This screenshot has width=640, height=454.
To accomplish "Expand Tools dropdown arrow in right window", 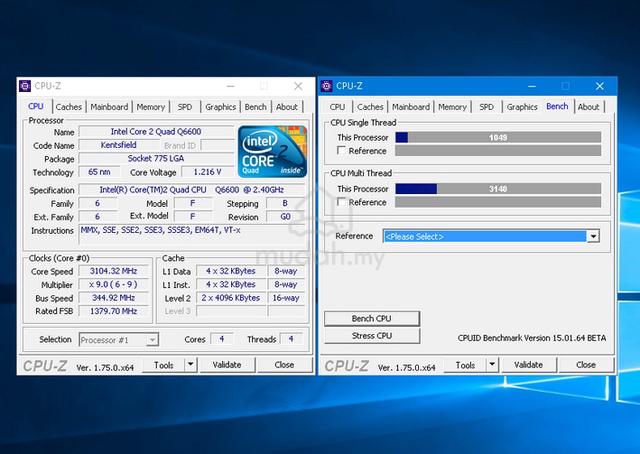I will click(492, 365).
